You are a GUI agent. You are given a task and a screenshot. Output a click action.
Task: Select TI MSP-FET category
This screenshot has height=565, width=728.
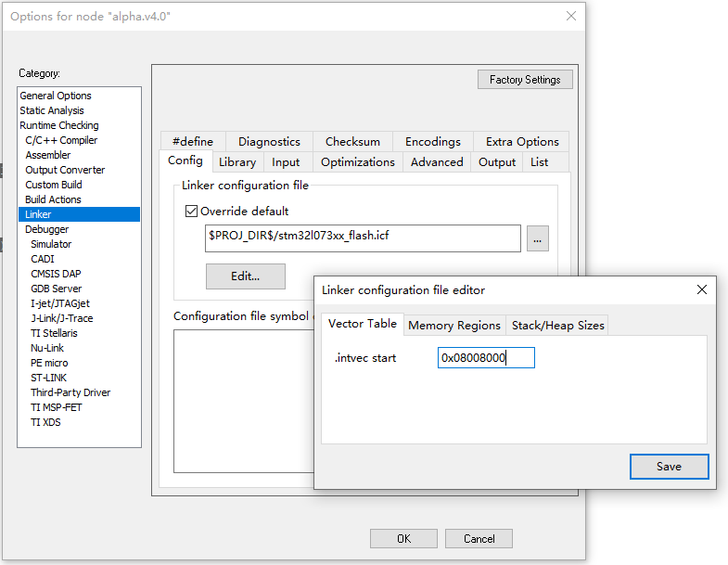(57, 408)
